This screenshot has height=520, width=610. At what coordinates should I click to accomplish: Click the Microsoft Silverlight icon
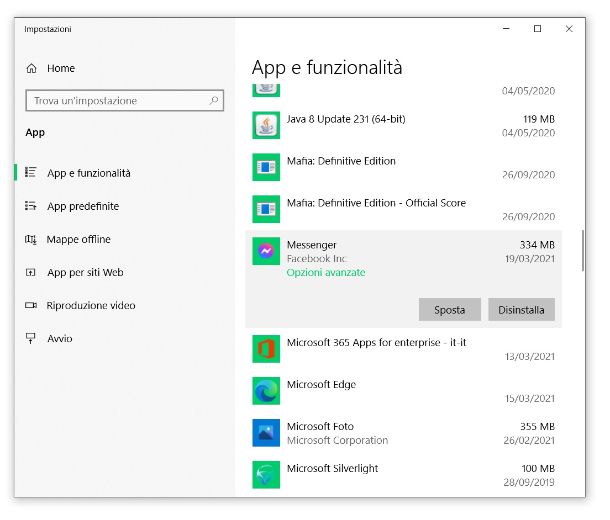point(266,475)
